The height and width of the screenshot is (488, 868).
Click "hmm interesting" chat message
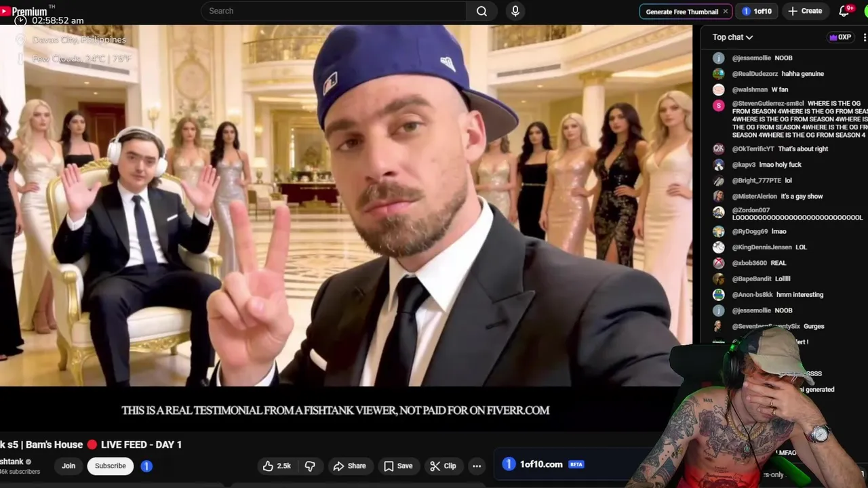(800, 295)
